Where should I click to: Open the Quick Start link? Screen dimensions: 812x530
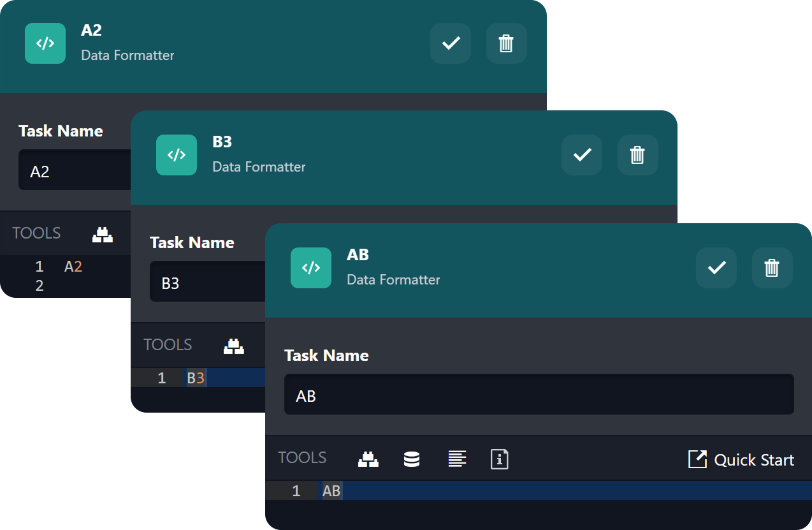click(x=741, y=460)
